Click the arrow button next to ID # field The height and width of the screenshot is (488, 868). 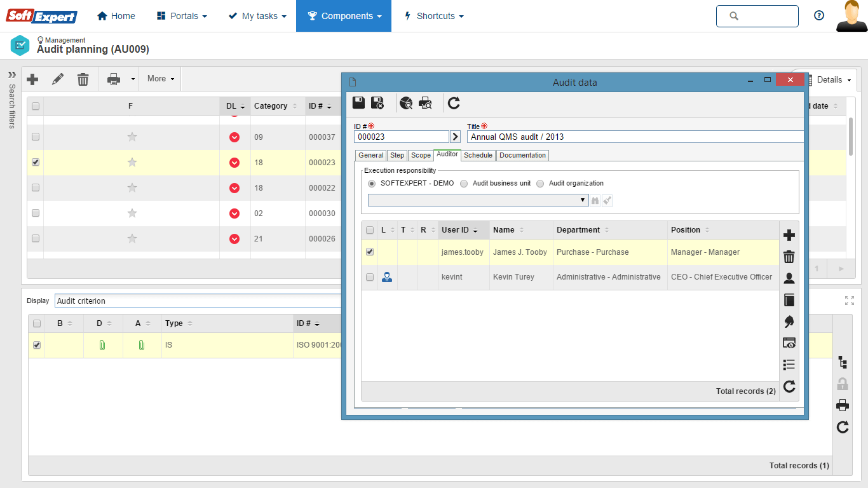point(456,137)
